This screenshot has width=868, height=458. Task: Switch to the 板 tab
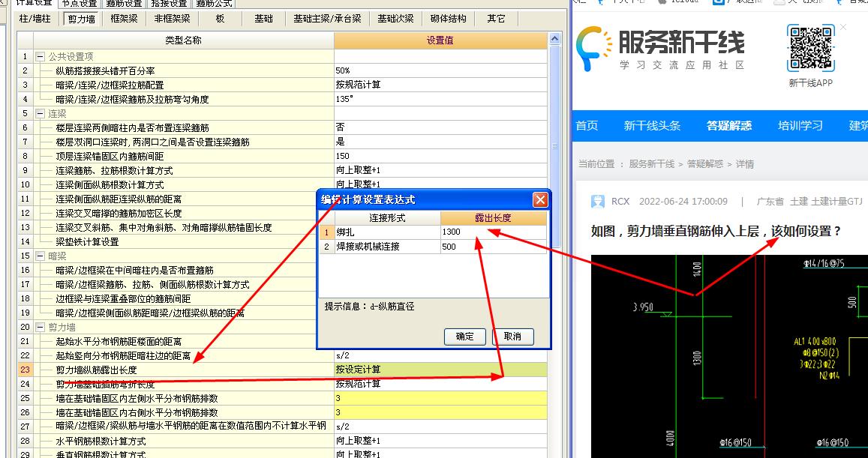[221, 19]
